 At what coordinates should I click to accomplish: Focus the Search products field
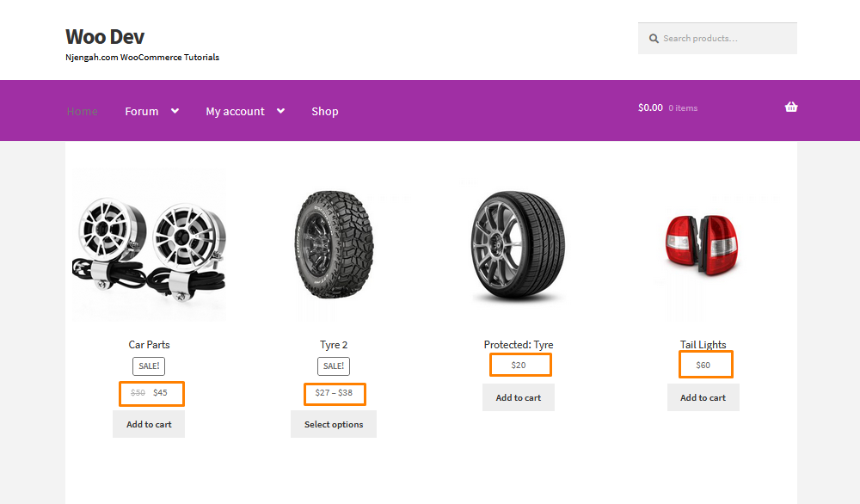(x=717, y=39)
